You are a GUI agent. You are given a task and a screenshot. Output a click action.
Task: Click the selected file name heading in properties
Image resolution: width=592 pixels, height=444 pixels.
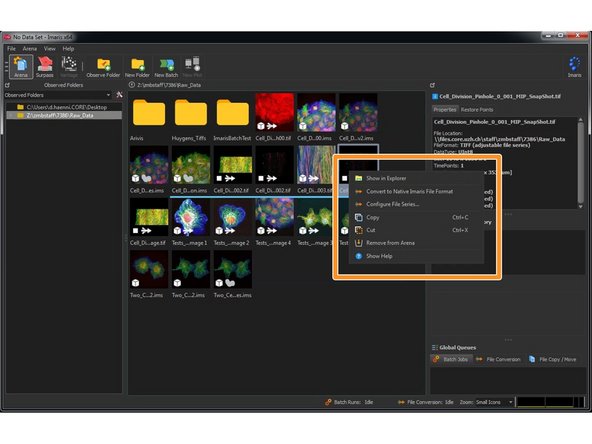(x=500, y=96)
